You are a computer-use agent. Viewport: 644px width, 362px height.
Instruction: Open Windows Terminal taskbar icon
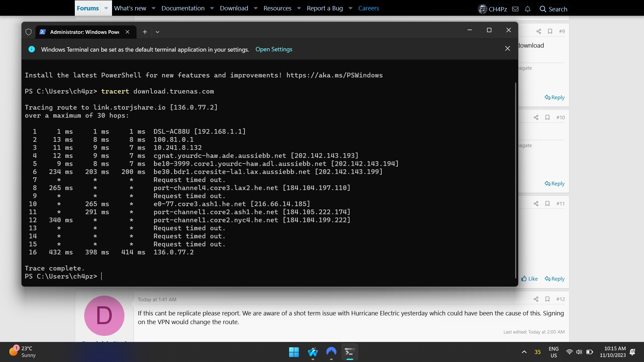coord(350,352)
